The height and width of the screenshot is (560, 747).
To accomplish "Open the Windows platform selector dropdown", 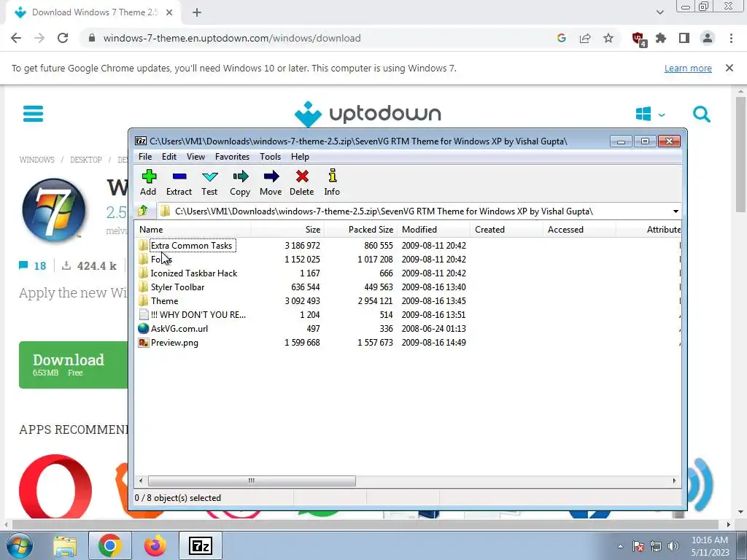I will (650, 114).
